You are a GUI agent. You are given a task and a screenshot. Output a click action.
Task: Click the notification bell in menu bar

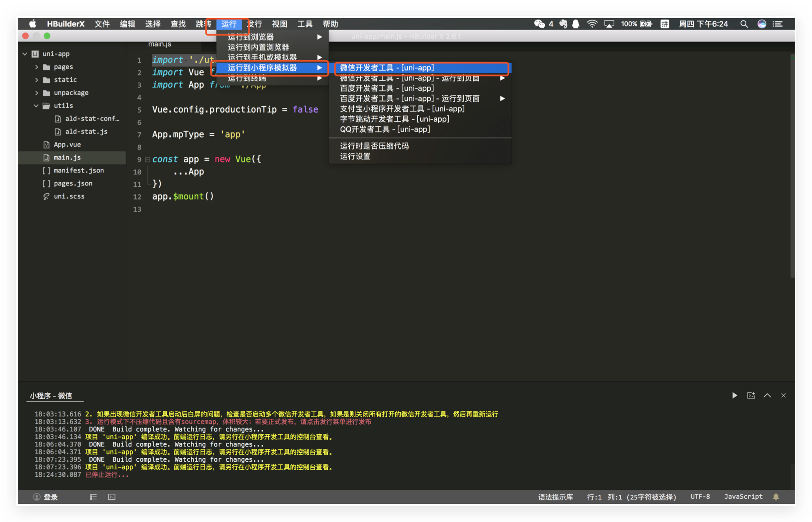[576, 24]
